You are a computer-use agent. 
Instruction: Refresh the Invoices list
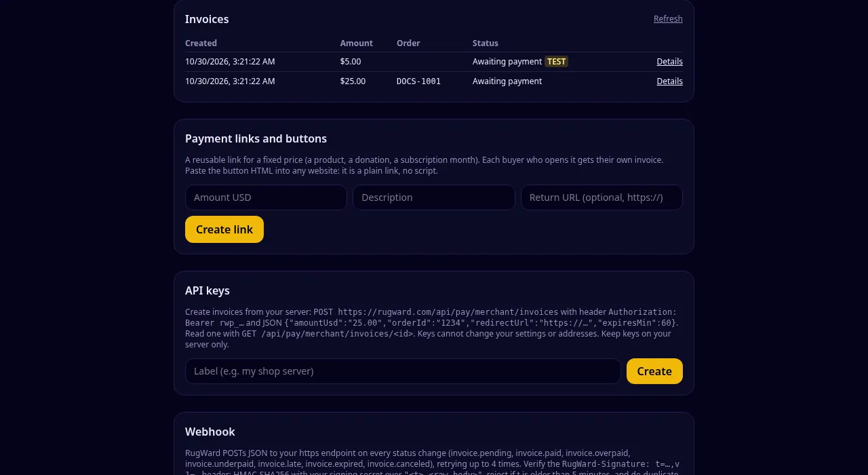(668, 19)
